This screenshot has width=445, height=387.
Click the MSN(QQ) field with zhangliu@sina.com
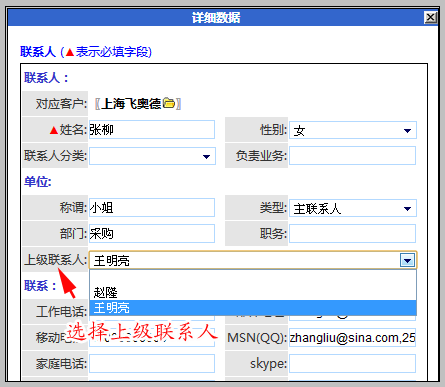pyautogui.click(x=352, y=338)
